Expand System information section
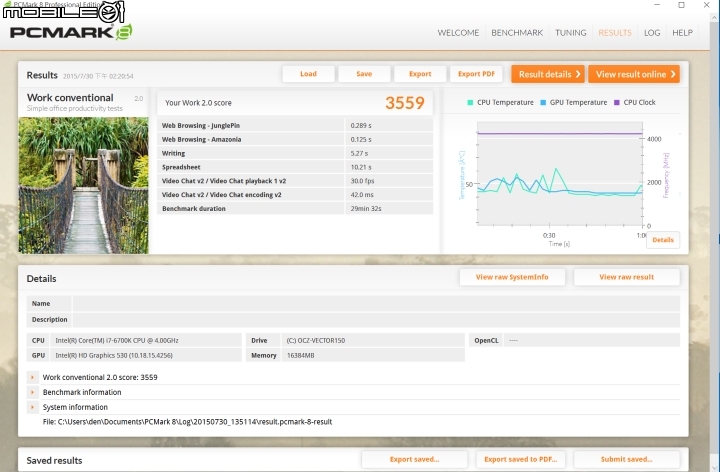The width and height of the screenshot is (720, 472). [32, 407]
